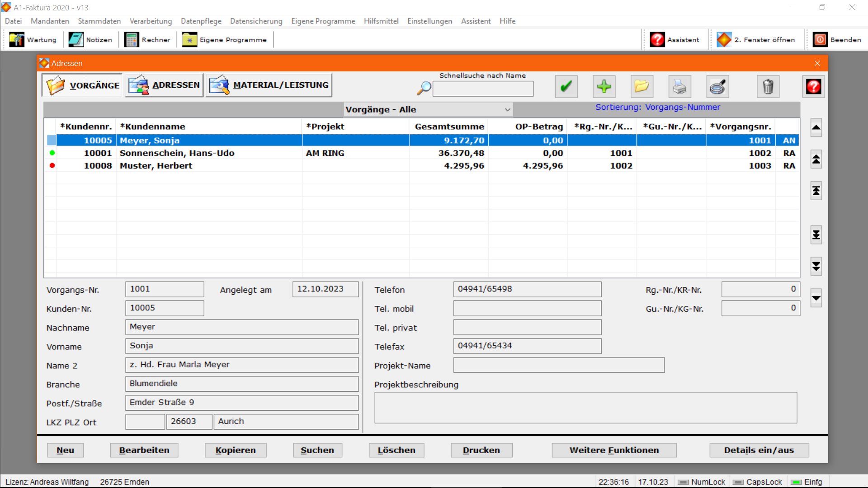Start the Assistent help icon
This screenshot has width=868, height=488.
[x=675, y=40]
